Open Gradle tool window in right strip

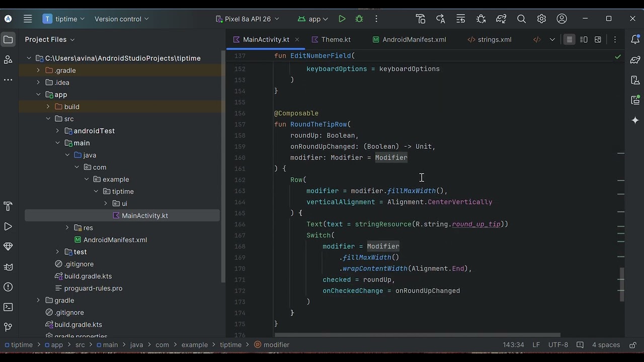coord(635,60)
